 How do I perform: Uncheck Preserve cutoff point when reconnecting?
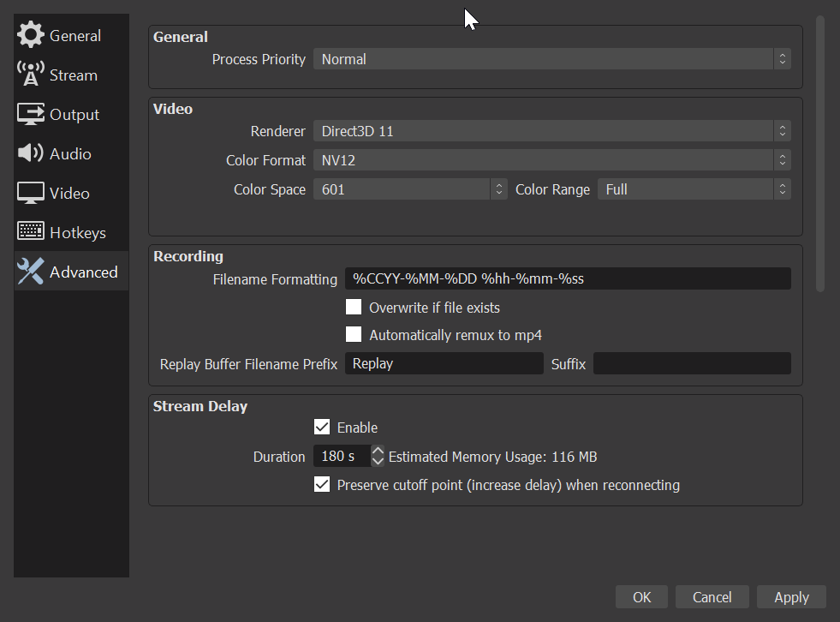point(322,485)
